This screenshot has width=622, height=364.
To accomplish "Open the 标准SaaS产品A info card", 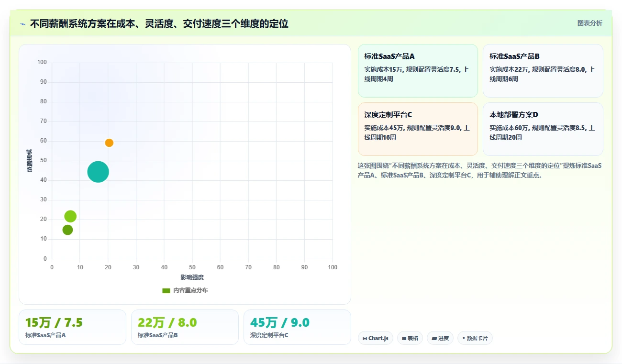I will coord(418,71).
